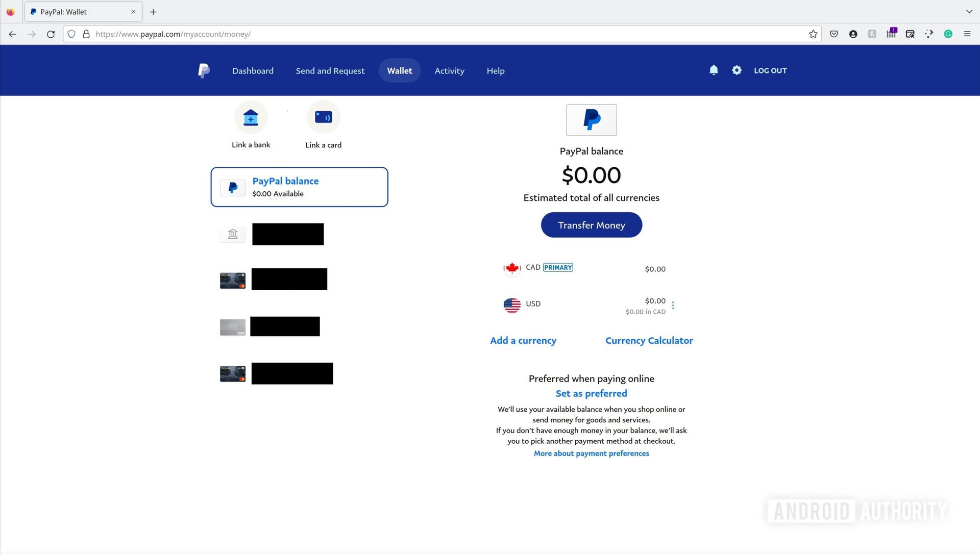
Task: Click the Link a card icon
Action: (323, 117)
